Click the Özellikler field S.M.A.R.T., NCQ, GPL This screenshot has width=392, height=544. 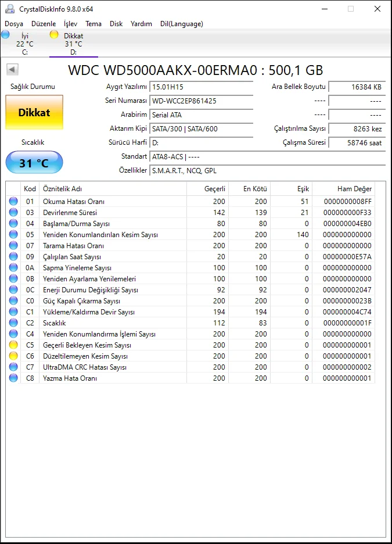pos(268,171)
